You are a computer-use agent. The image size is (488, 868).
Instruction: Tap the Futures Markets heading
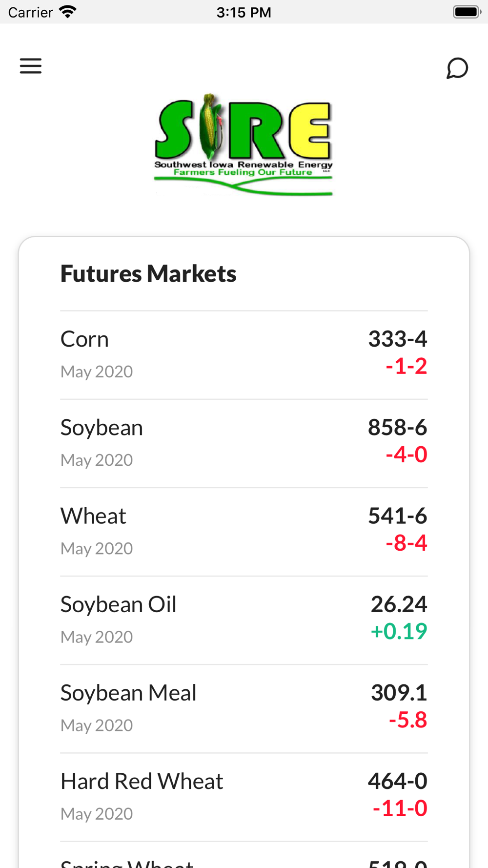148,273
